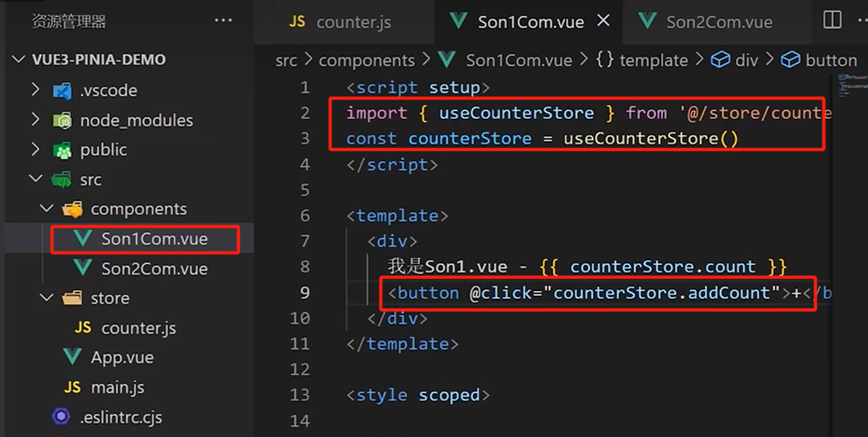Open Son2Com.vue in the file tree
The width and height of the screenshot is (868, 437).
(154, 268)
